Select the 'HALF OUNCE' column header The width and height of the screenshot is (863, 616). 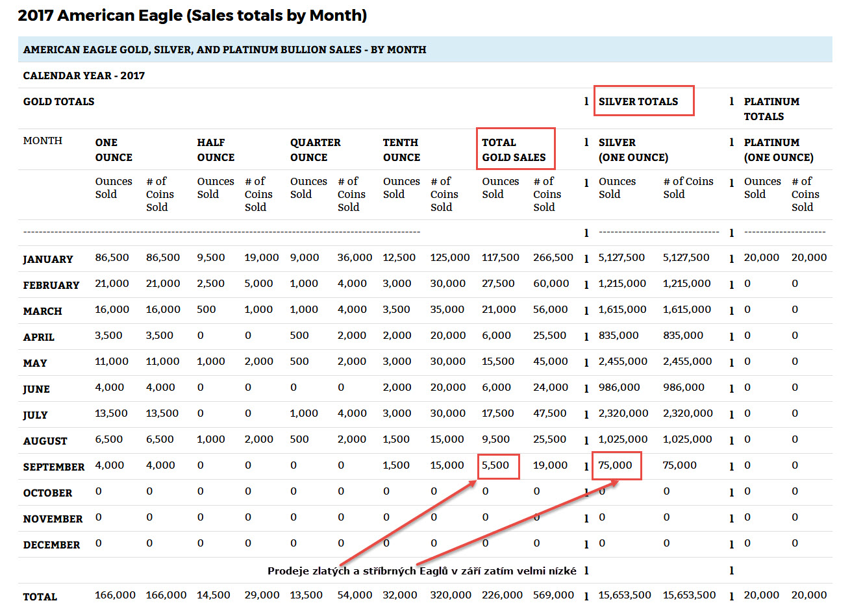(216, 150)
